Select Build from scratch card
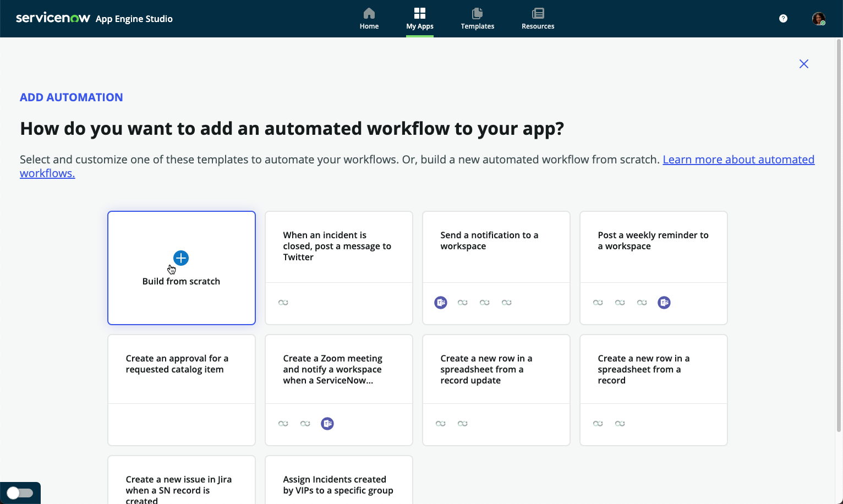Image resolution: width=843 pixels, height=504 pixels. 182,268
